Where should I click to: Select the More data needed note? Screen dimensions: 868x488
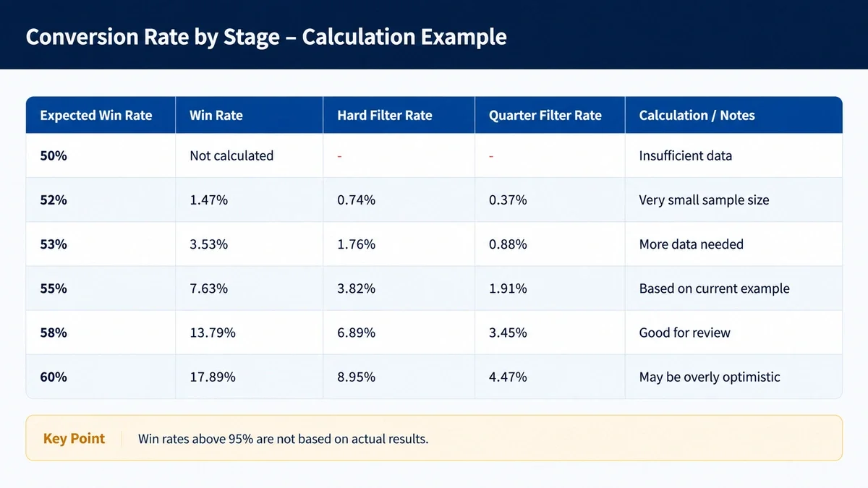coord(691,244)
